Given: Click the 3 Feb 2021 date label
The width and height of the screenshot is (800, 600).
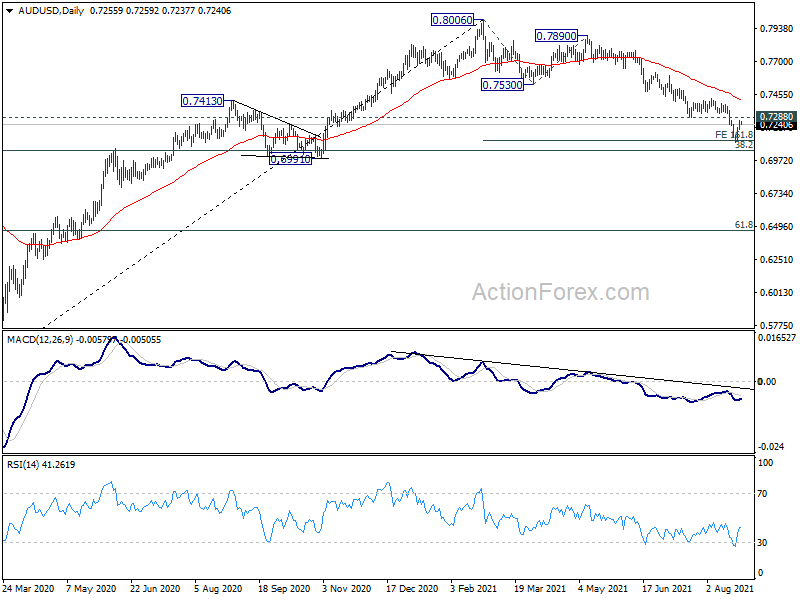Looking at the screenshot, I should tap(474, 588).
